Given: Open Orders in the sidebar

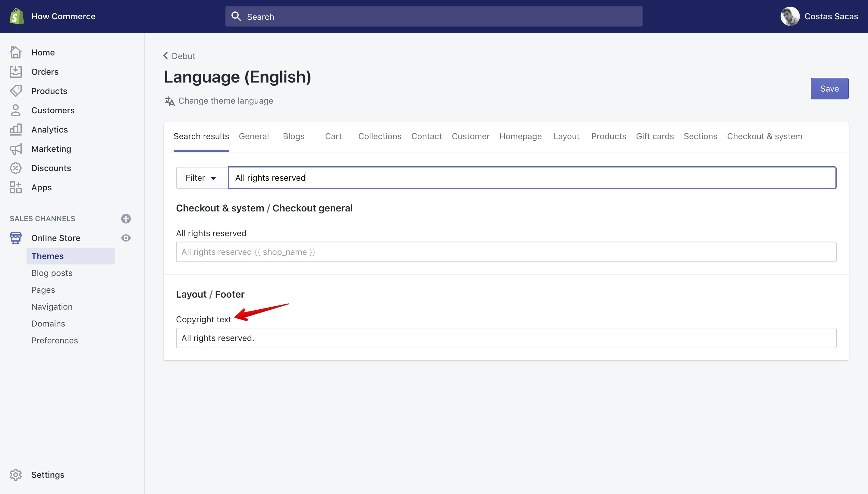Looking at the screenshot, I should click(45, 72).
